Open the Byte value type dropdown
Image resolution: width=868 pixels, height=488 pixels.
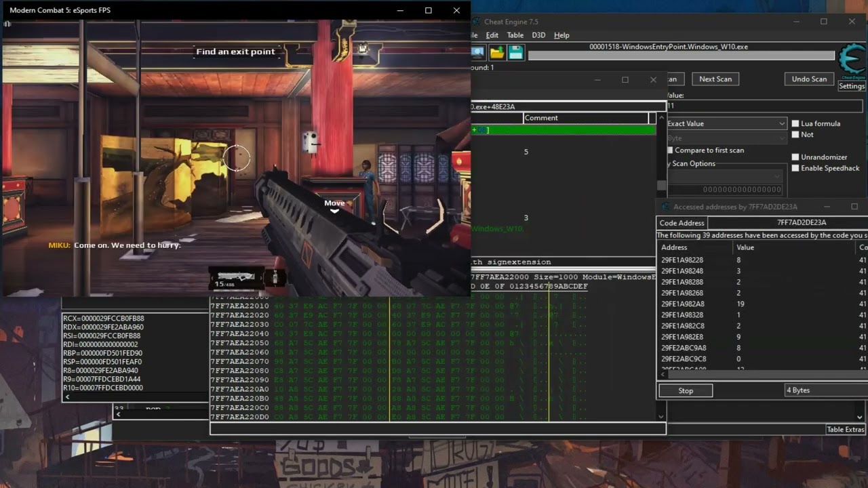click(x=726, y=138)
